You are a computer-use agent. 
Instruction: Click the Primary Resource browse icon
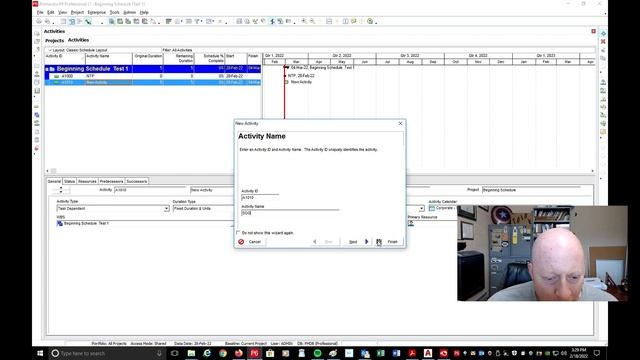click(x=411, y=223)
